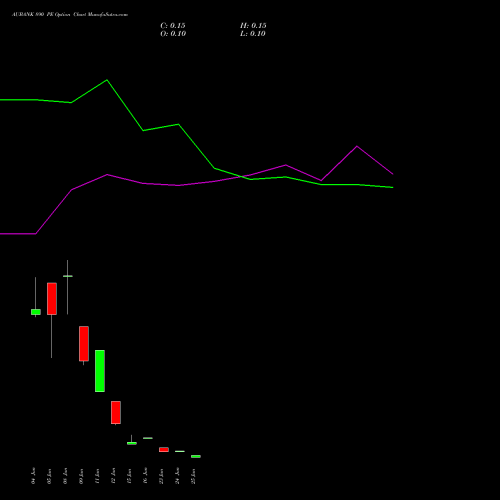Click the green indicator line's highest peak
The height and width of the screenshot is (500, 500).
107,80
